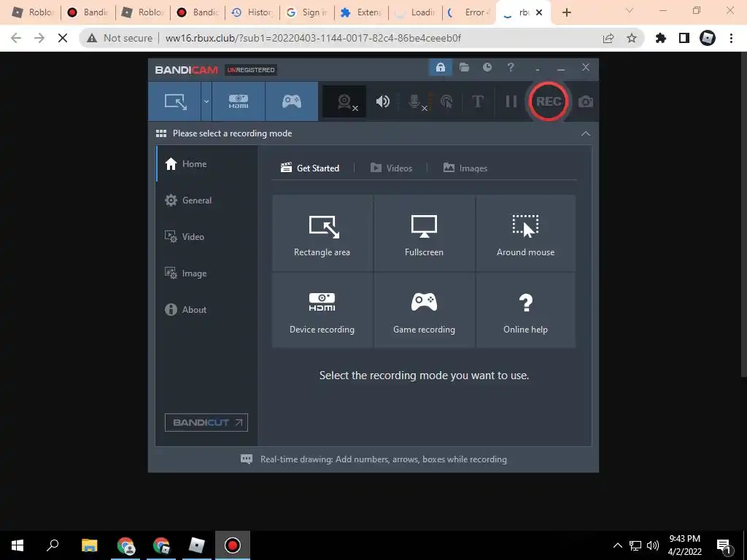This screenshot has height=560, width=747.
Task: Show hidden system tray icons
Action: tap(617, 545)
